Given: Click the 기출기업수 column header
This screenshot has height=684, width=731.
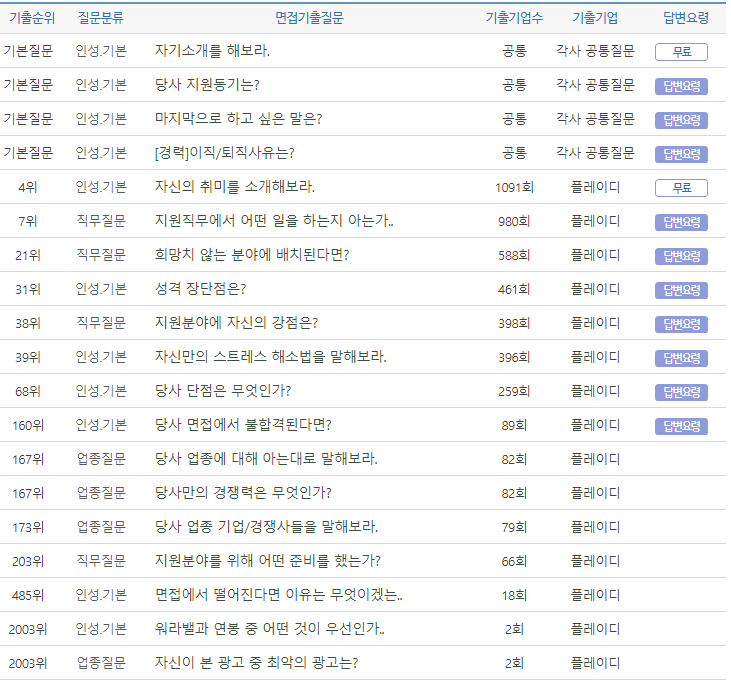Looking at the screenshot, I should [514, 18].
